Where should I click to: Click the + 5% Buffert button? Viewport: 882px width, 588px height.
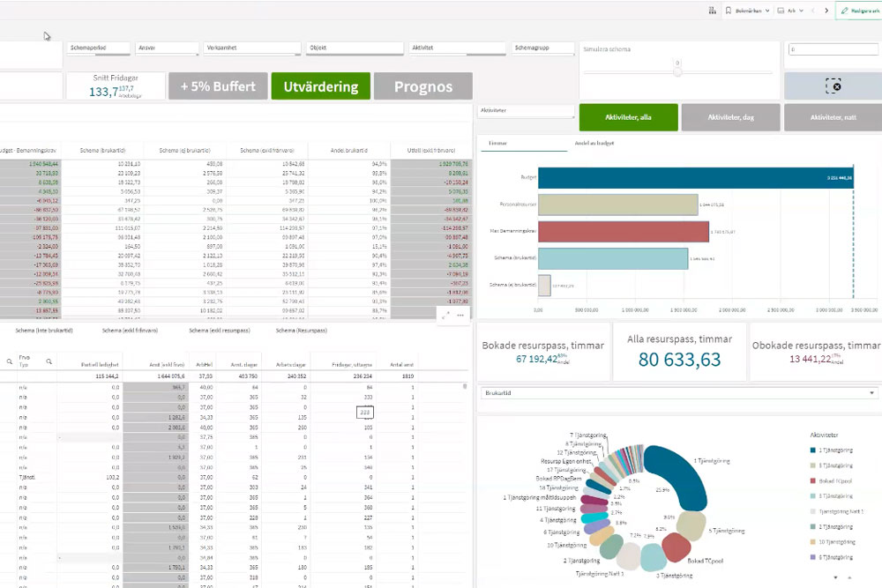pyautogui.click(x=218, y=86)
